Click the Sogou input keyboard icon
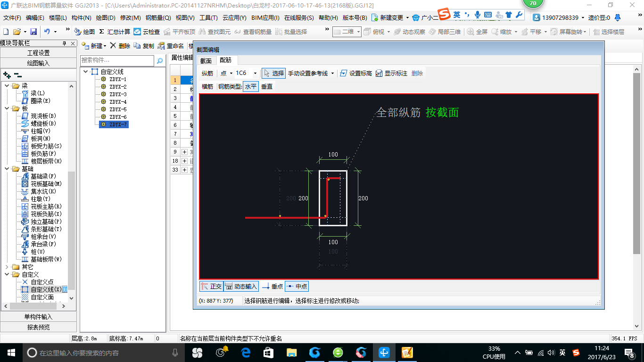The width and height of the screenshot is (644, 362). (487, 15)
